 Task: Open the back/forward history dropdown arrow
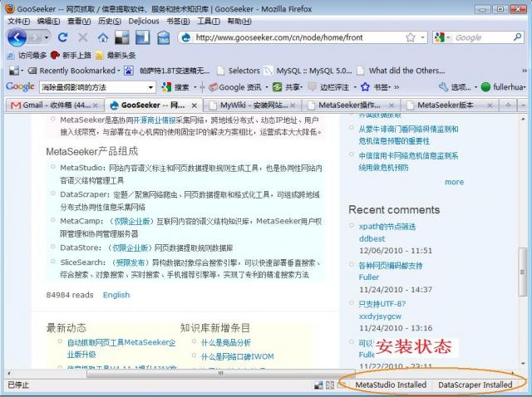(47, 37)
